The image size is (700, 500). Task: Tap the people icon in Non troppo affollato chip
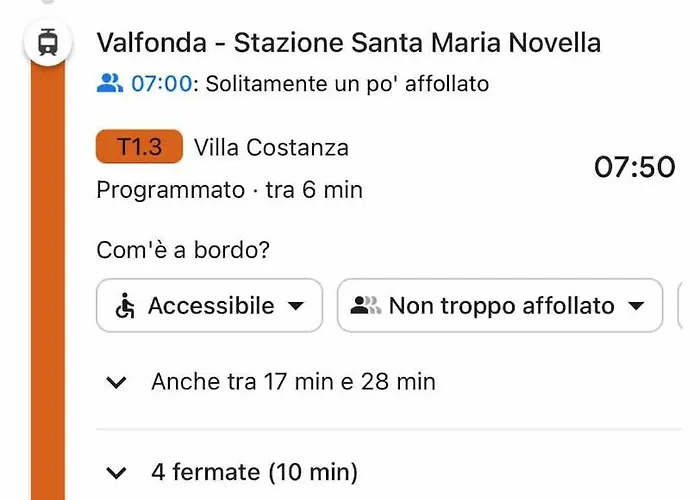366,306
